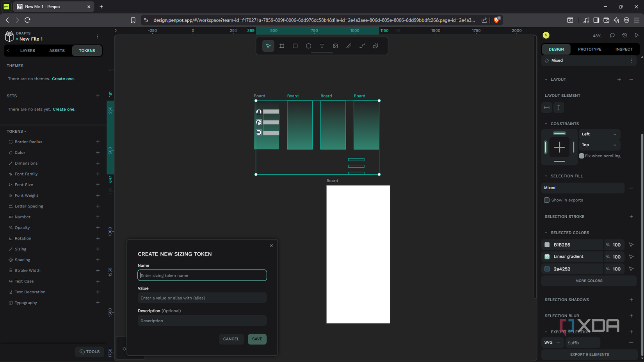Open the Design tab
The width and height of the screenshot is (644, 362).
point(556,49)
